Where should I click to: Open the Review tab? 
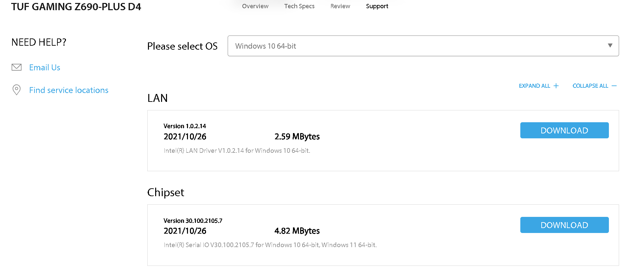click(340, 6)
